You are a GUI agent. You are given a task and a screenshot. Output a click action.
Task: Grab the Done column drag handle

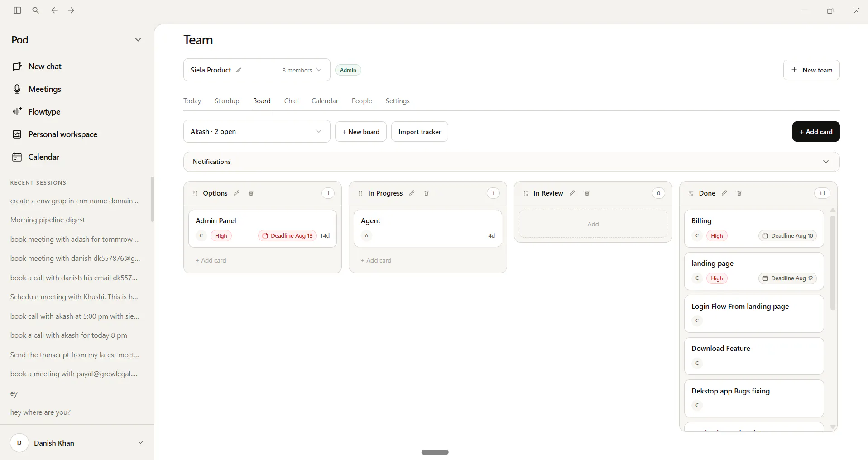tap(691, 193)
